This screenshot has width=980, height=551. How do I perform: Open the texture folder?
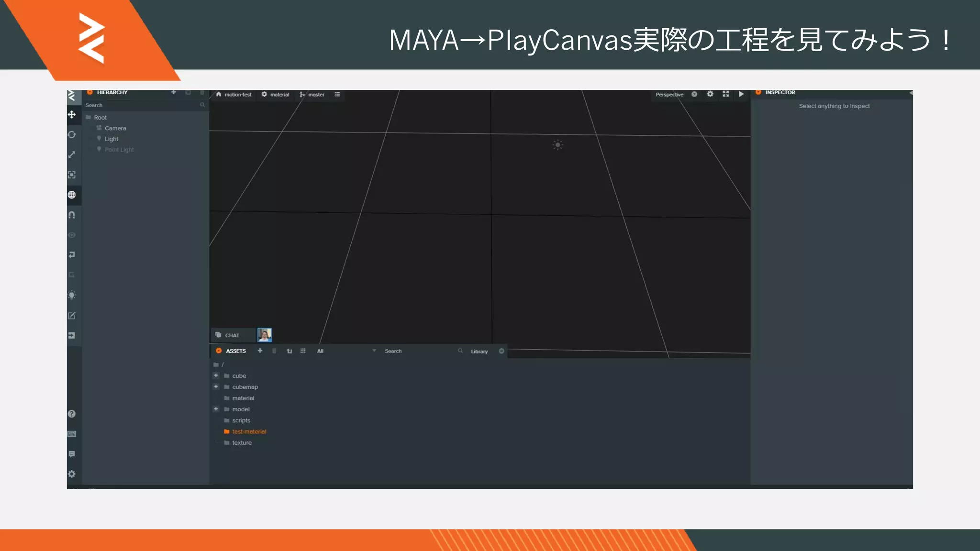tap(238, 443)
